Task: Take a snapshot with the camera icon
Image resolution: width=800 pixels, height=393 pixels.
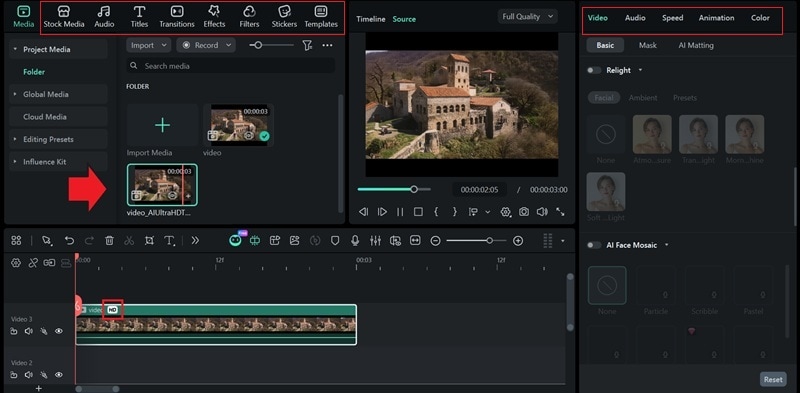Action: pyautogui.click(x=523, y=212)
